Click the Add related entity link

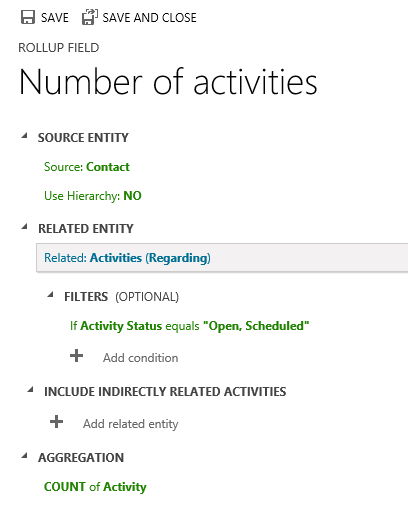tap(131, 424)
